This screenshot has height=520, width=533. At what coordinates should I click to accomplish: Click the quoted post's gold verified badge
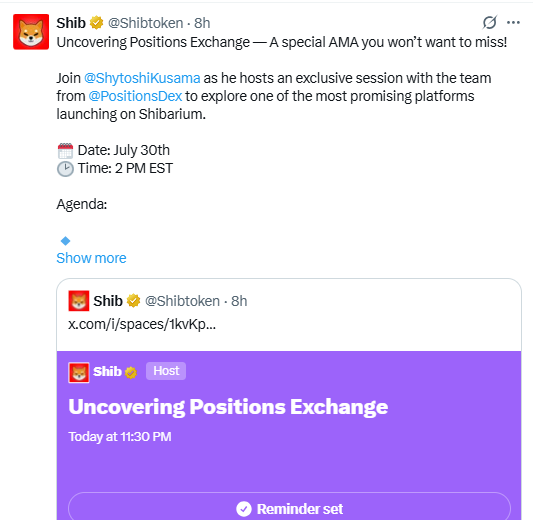133,301
